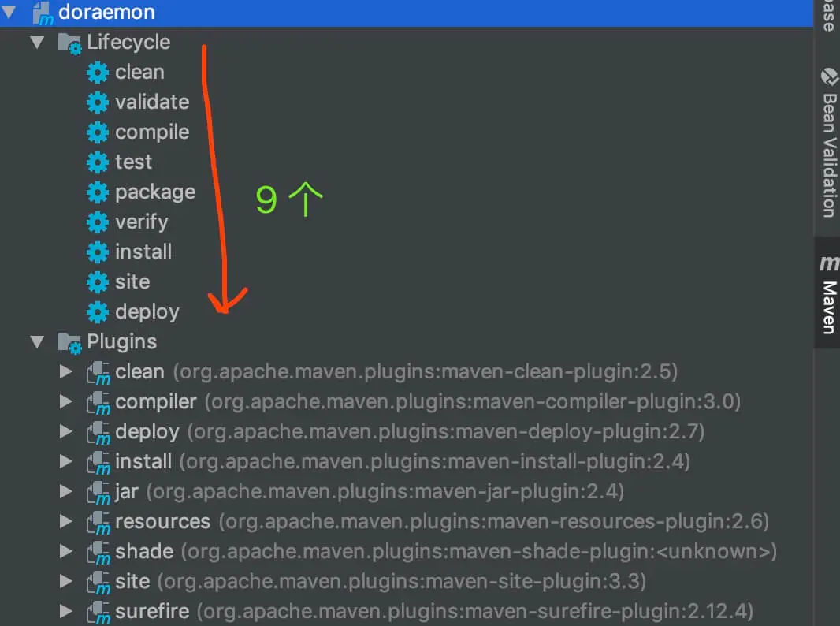Click the maven plugin icon beside shade

[x=98, y=553]
